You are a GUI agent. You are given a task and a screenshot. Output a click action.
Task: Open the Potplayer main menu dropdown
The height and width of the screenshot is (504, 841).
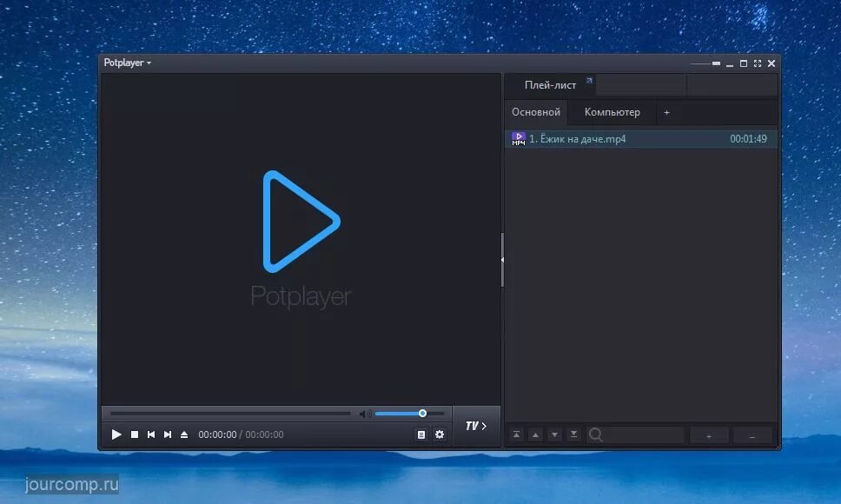127,63
